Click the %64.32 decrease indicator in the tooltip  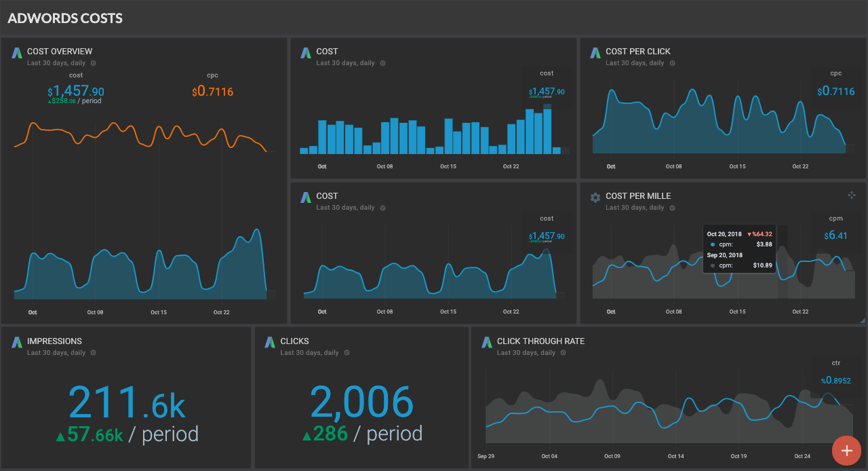click(759, 234)
